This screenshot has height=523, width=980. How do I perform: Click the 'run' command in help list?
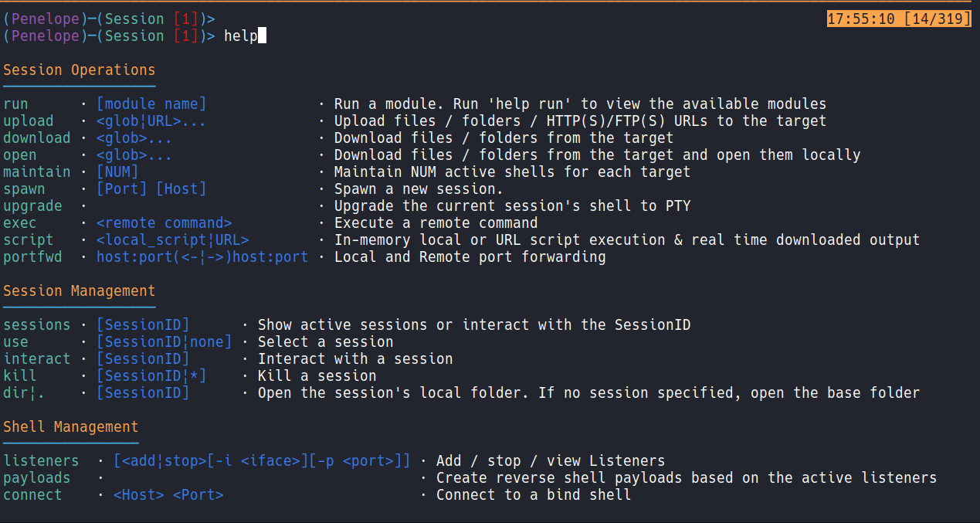15,104
